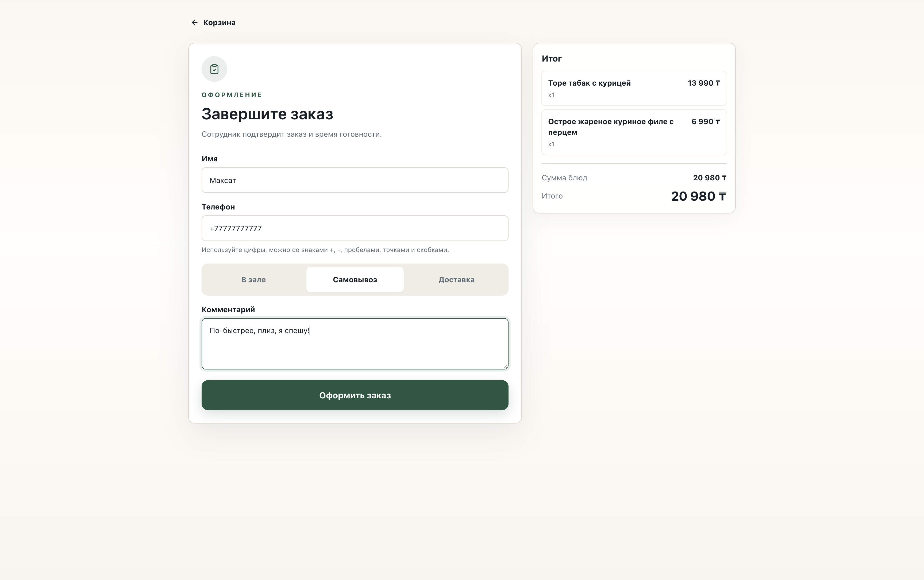Select the В зале option
924x580 pixels.
tap(253, 280)
